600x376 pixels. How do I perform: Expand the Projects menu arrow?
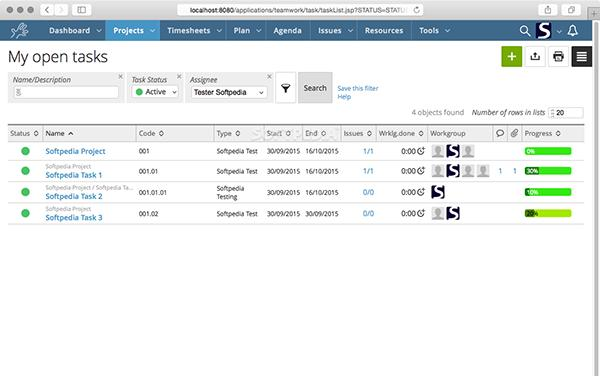click(x=153, y=31)
